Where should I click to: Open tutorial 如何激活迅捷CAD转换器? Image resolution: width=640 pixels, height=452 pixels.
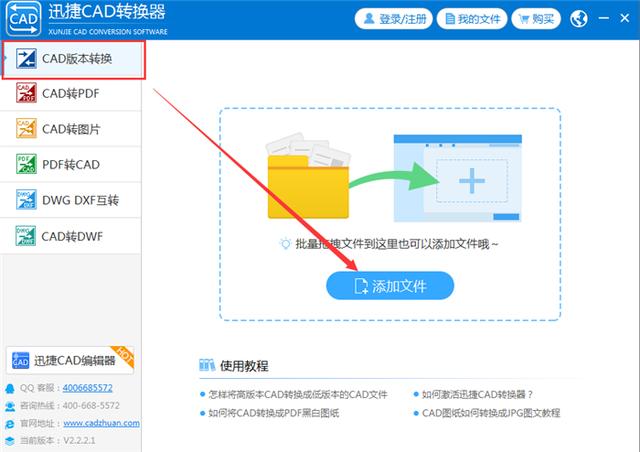pyautogui.click(x=477, y=394)
